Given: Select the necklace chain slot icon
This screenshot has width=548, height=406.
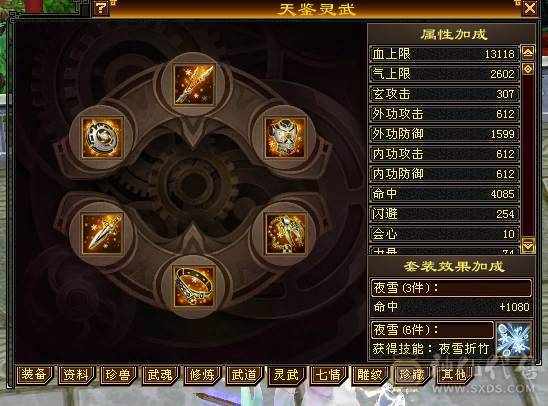Looking at the screenshot, I should (286, 233).
